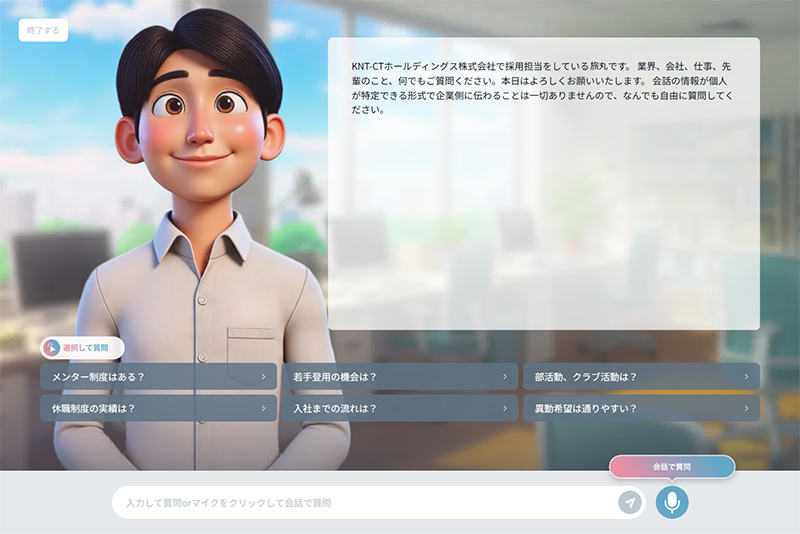Click the arrow on 異動希望は通りやすい？

tap(746, 408)
